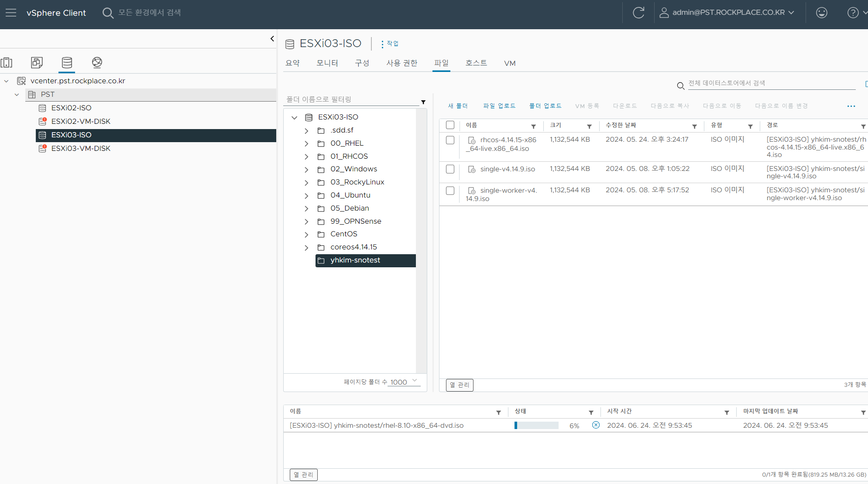Open the folders-per-page 1000 dropdown
The width and height of the screenshot is (868, 484).
point(404,382)
